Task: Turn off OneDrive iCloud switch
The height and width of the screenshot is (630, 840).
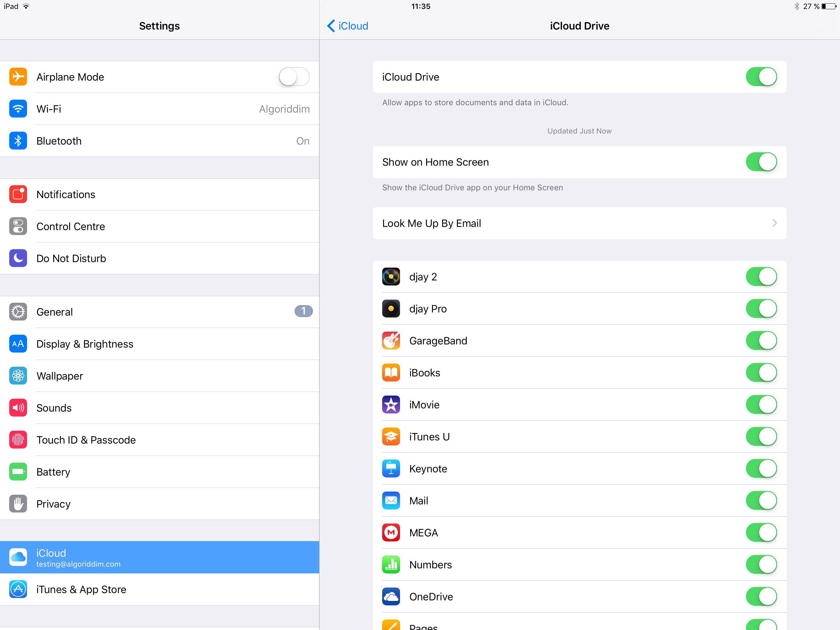Action: [761, 596]
